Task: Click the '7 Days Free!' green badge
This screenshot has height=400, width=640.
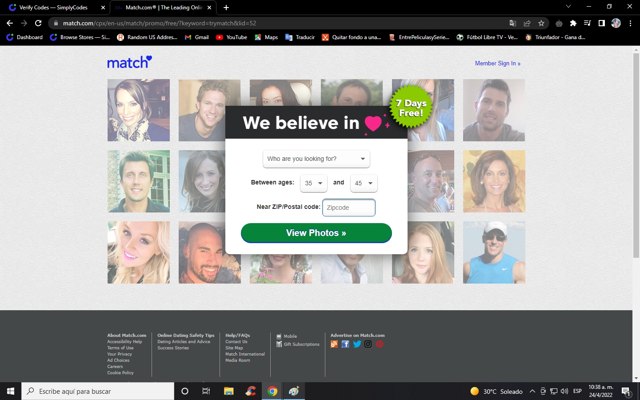Action: 411,107
